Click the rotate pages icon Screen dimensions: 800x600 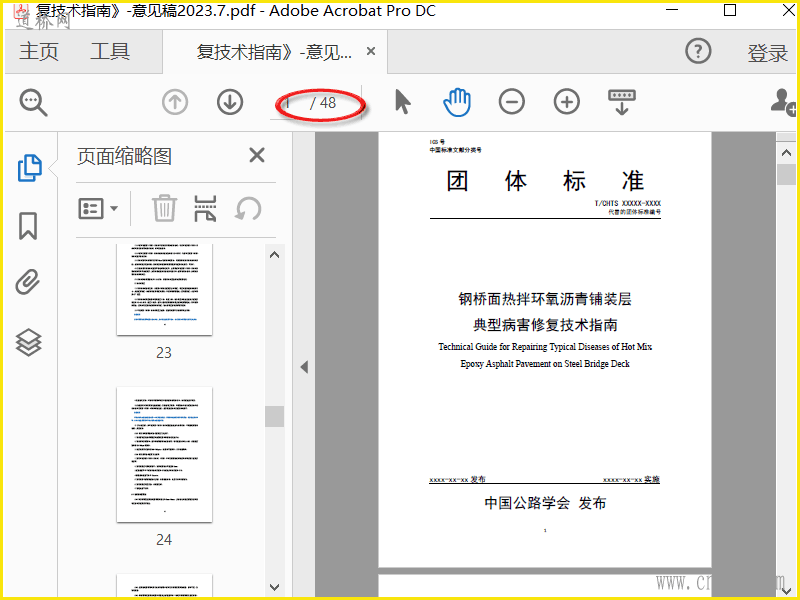click(248, 209)
